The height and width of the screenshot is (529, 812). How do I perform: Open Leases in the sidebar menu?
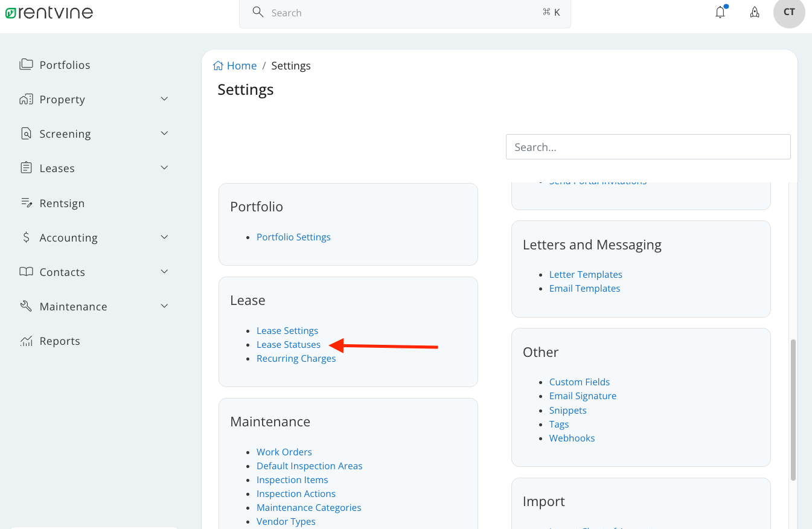point(57,168)
